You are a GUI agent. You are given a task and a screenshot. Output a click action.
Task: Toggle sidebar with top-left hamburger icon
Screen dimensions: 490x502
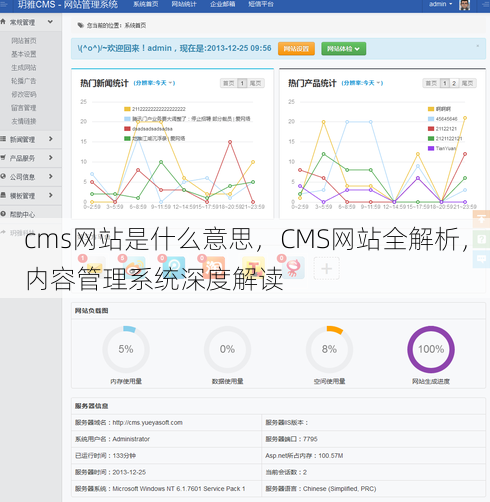(x=3, y=4)
